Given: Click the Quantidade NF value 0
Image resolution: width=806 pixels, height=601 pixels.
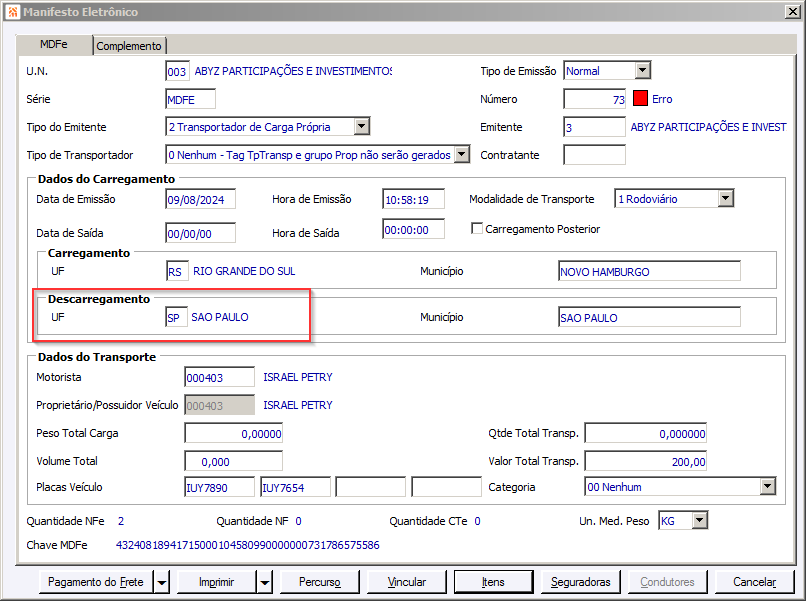Looking at the screenshot, I should [299, 521].
